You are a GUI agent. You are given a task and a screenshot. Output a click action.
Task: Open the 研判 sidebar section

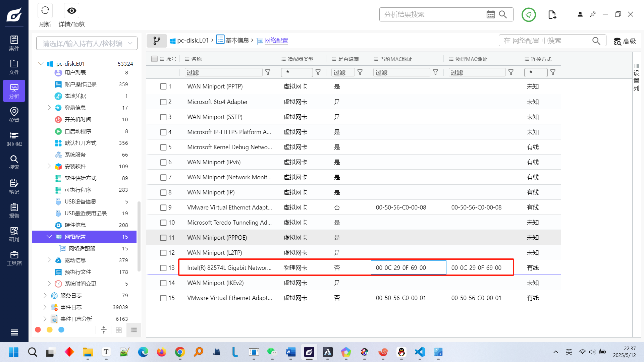click(14, 234)
